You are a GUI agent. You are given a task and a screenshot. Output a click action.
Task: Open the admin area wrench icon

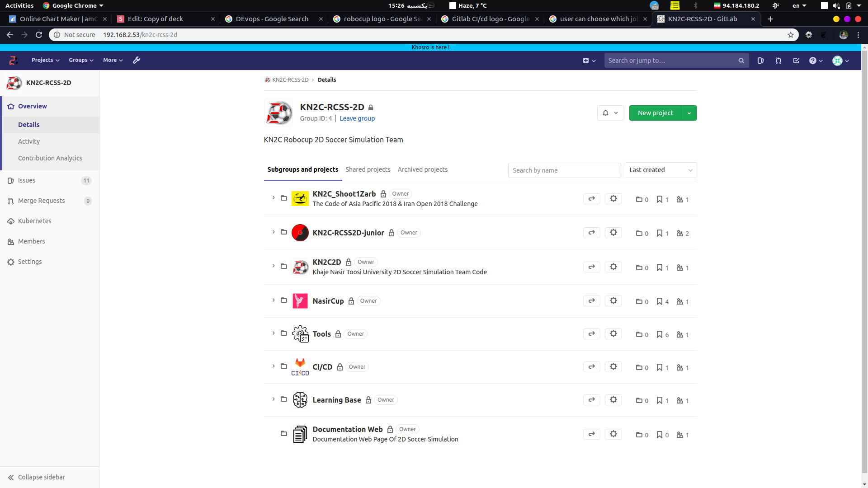click(x=137, y=60)
